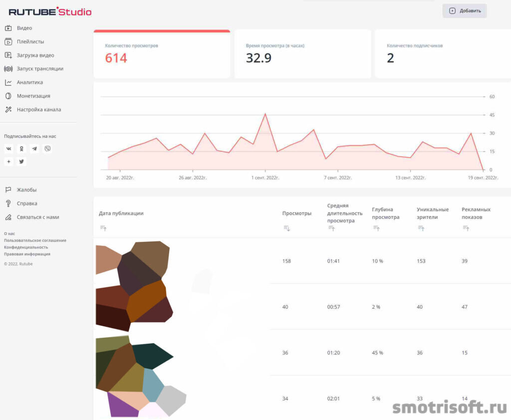This screenshot has width=511, height=420.
Task: Go to Видео menu item
Action: coord(24,28)
